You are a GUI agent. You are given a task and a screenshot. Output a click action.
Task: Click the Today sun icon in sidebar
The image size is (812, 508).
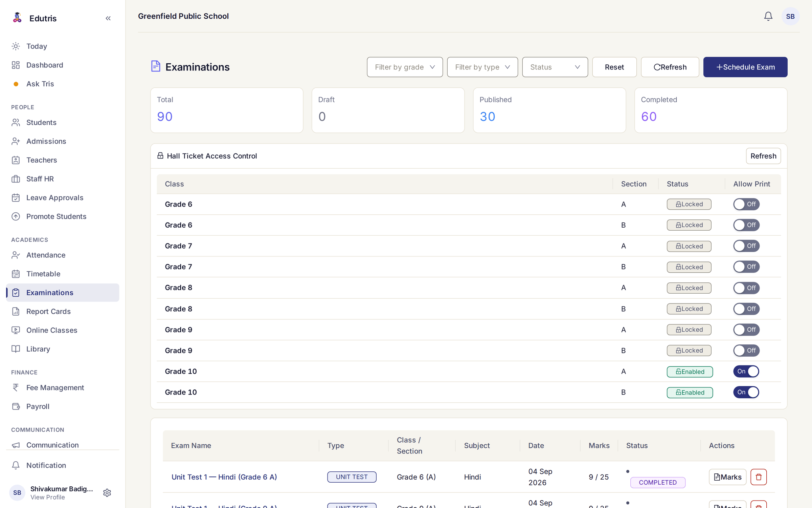(16, 46)
